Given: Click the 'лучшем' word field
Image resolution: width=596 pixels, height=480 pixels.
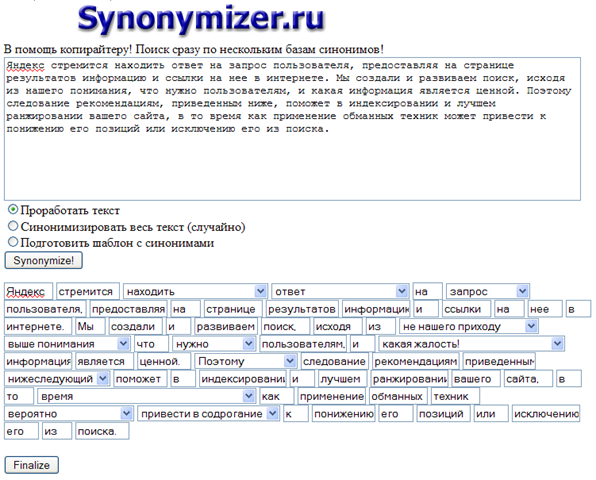Looking at the screenshot, I should click(x=343, y=379).
